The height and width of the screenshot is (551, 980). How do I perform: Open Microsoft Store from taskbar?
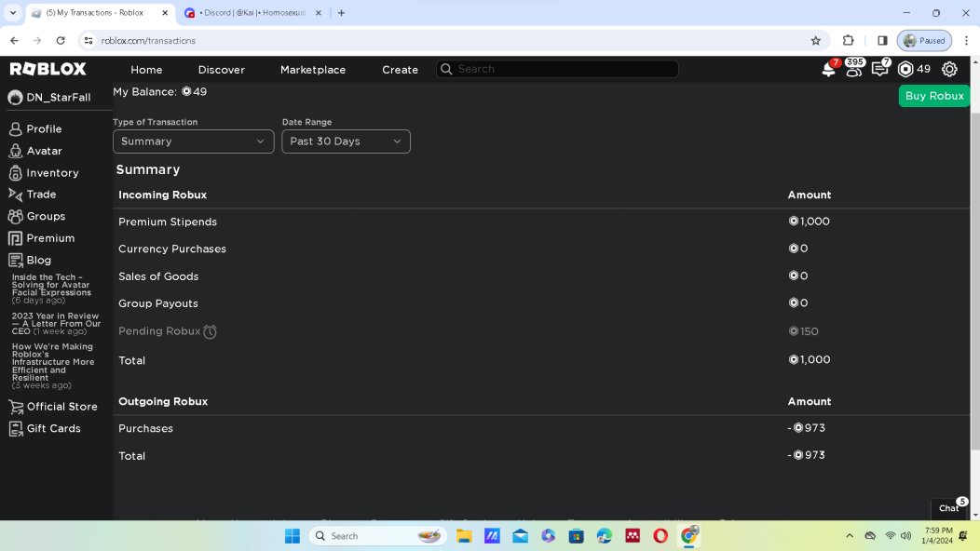577,536
